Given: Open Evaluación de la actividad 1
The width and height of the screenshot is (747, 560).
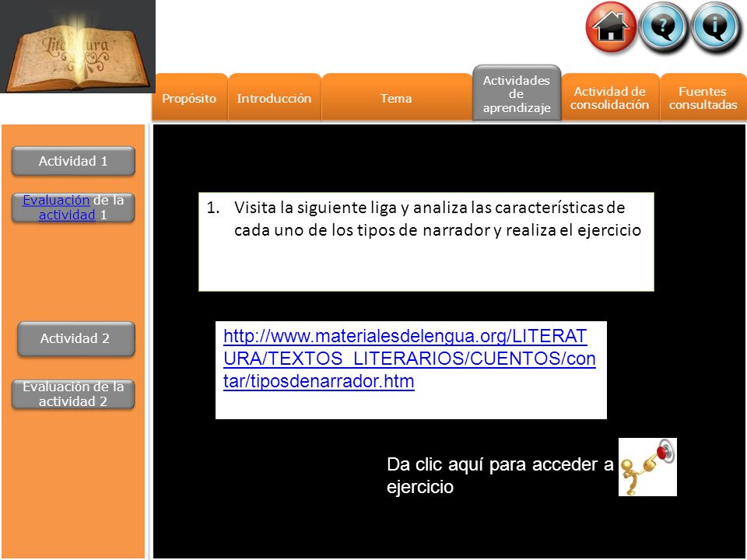Looking at the screenshot, I should (x=73, y=207).
